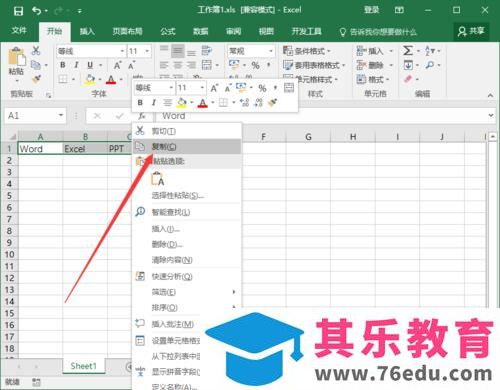The height and width of the screenshot is (390, 500).
Task: Click the 格式 Format button in cells group
Action: (x=373, y=79)
